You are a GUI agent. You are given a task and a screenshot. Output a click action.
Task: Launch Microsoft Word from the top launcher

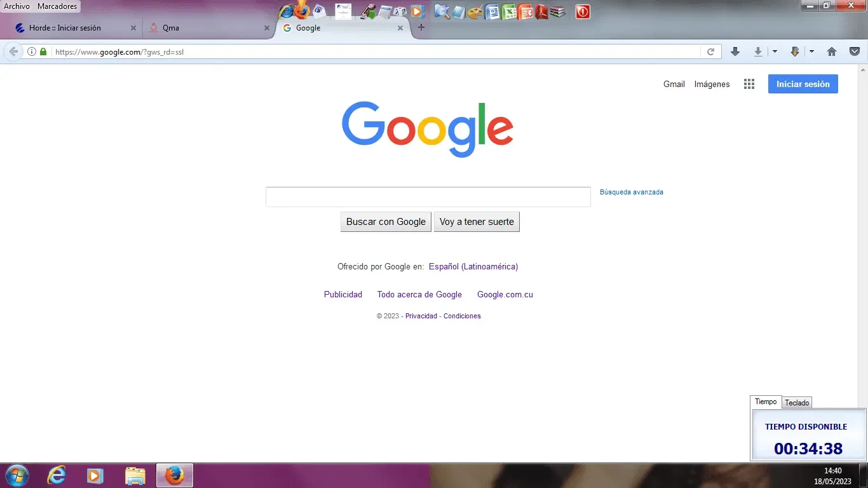click(x=492, y=11)
